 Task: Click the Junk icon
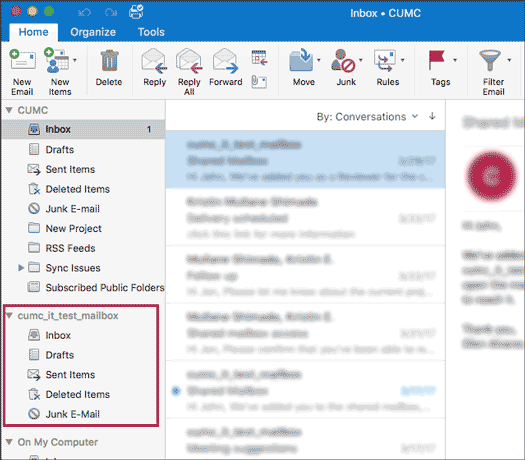(x=343, y=61)
